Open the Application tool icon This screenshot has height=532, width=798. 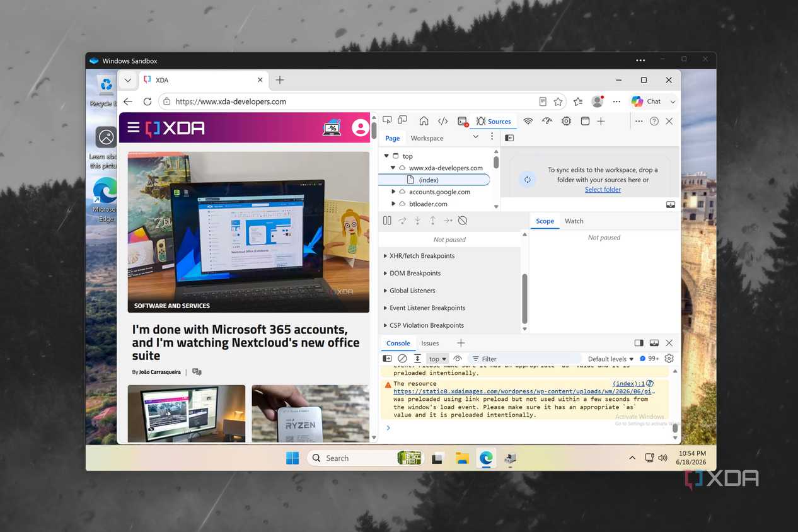[x=585, y=121]
